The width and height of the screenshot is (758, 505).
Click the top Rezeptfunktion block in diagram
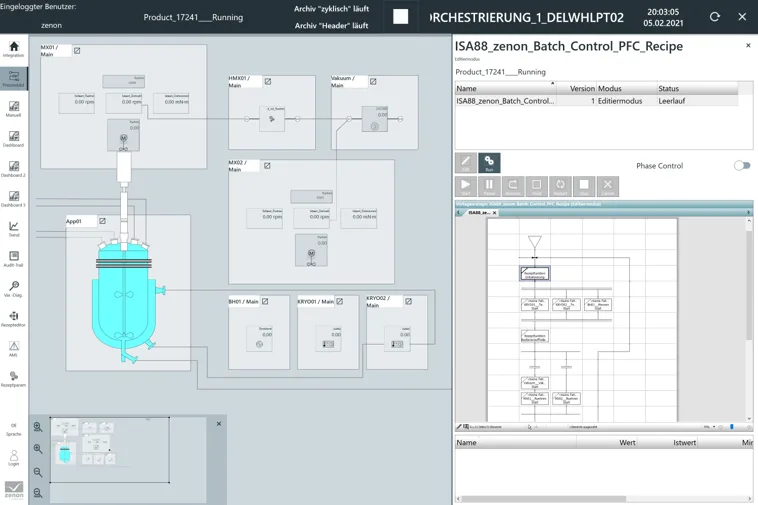coord(535,274)
